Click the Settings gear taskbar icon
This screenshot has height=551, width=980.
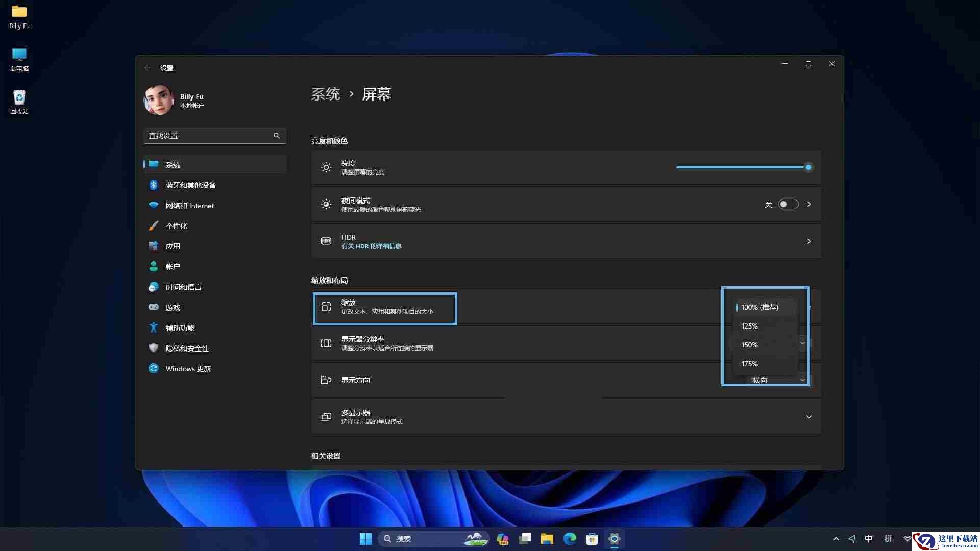click(x=615, y=539)
